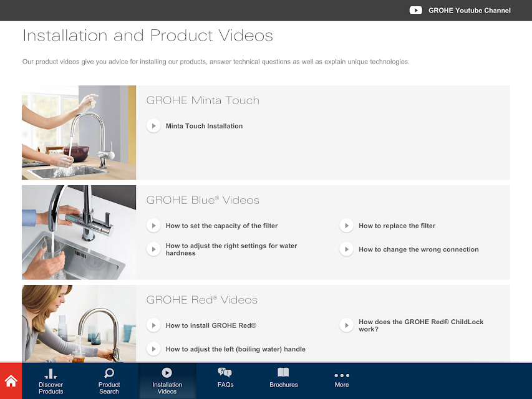The image size is (532, 399).
Task: Select the Installation Videos tab
Action: pyautogui.click(x=167, y=381)
